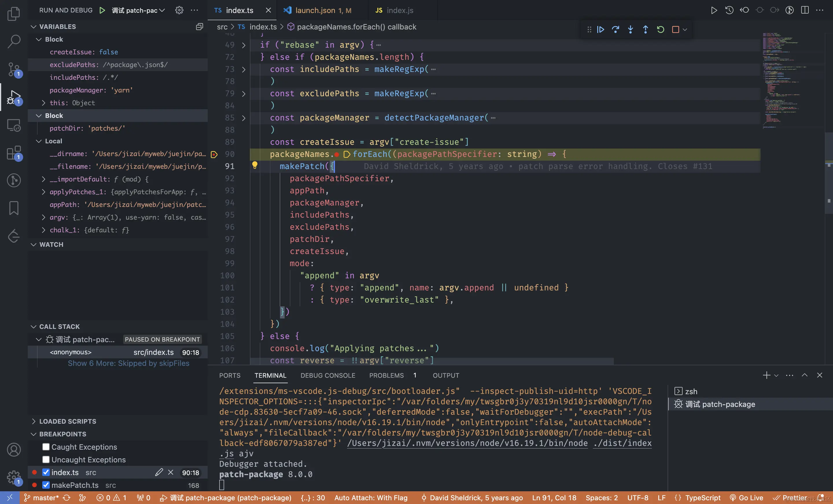Open the TypeScript language mode selector
Image resolution: width=833 pixels, height=504 pixels.
703,498
